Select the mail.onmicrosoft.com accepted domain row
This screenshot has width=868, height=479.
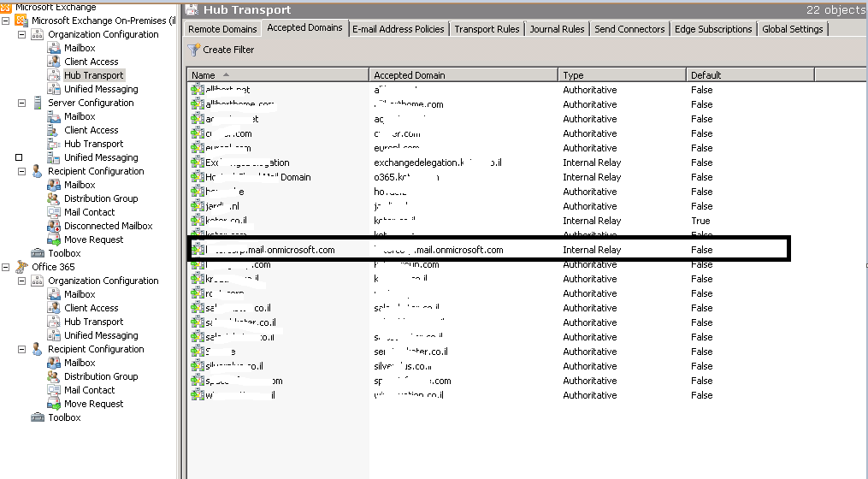(489, 250)
